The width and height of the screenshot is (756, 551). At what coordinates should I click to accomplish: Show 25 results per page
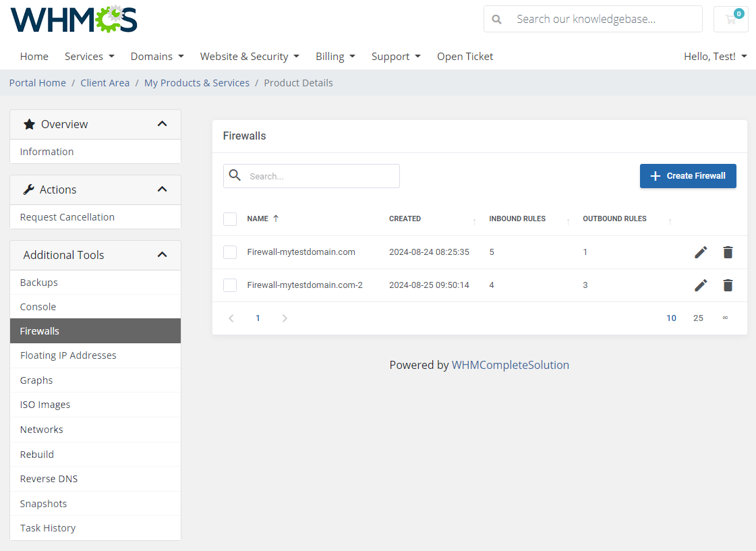coord(698,318)
